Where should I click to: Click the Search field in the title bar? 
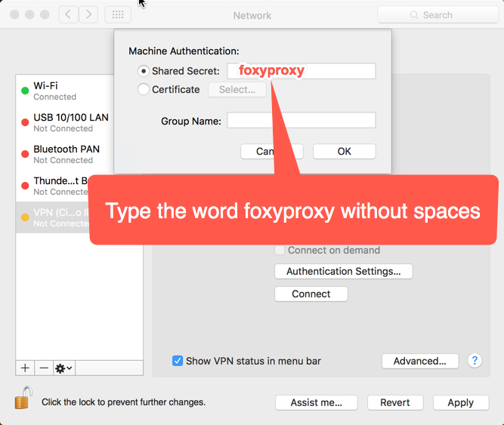(438, 15)
